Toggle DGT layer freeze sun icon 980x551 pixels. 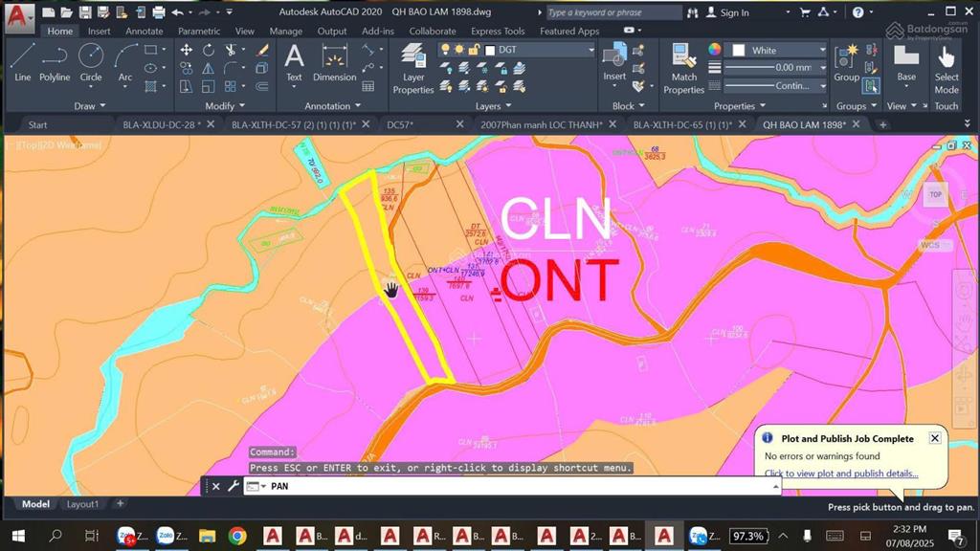[459, 50]
